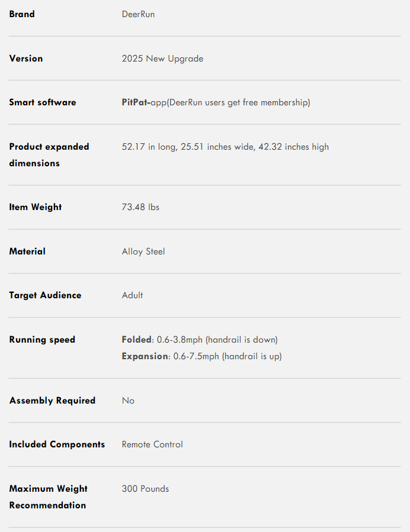The image size is (410, 532).
Task: Click the bold PitPat app name
Action: coord(135,102)
